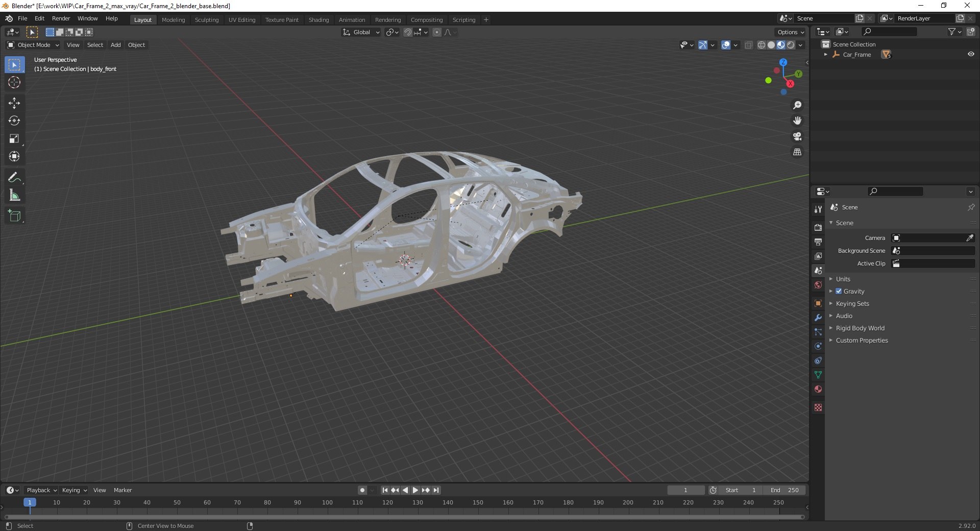The image size is (980, 531).
Task: Click the End frame 250 field
Action: tap(785, 490)
